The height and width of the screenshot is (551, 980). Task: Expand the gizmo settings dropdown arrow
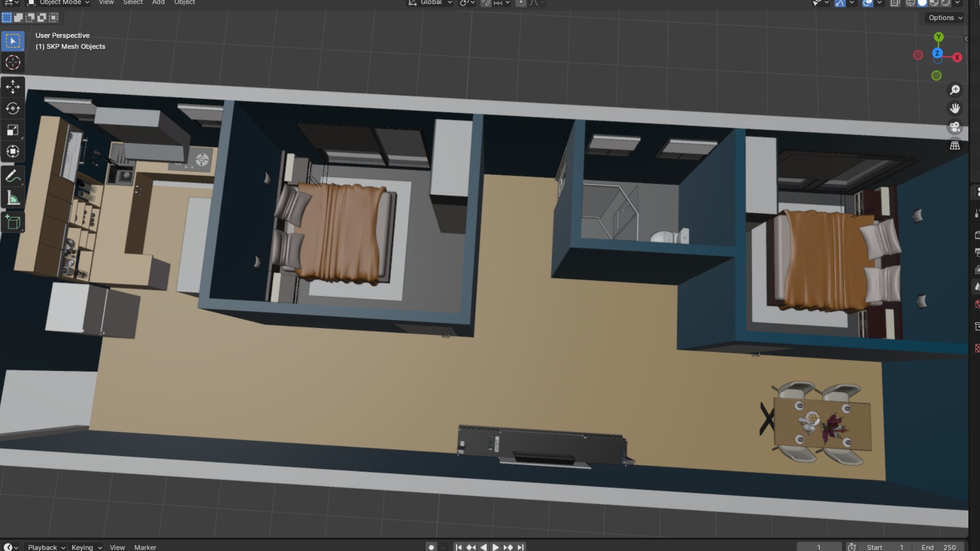click(851, 3)
